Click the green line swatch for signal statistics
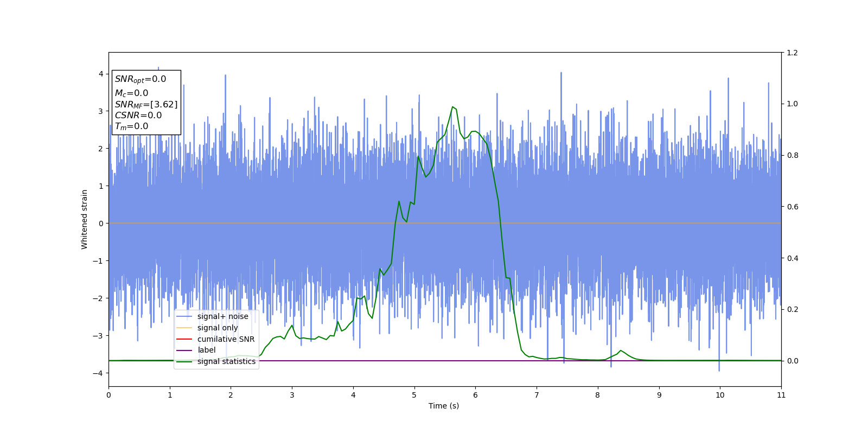The width and height of the screenshot is (868, 434). click(x=184, y=362)
